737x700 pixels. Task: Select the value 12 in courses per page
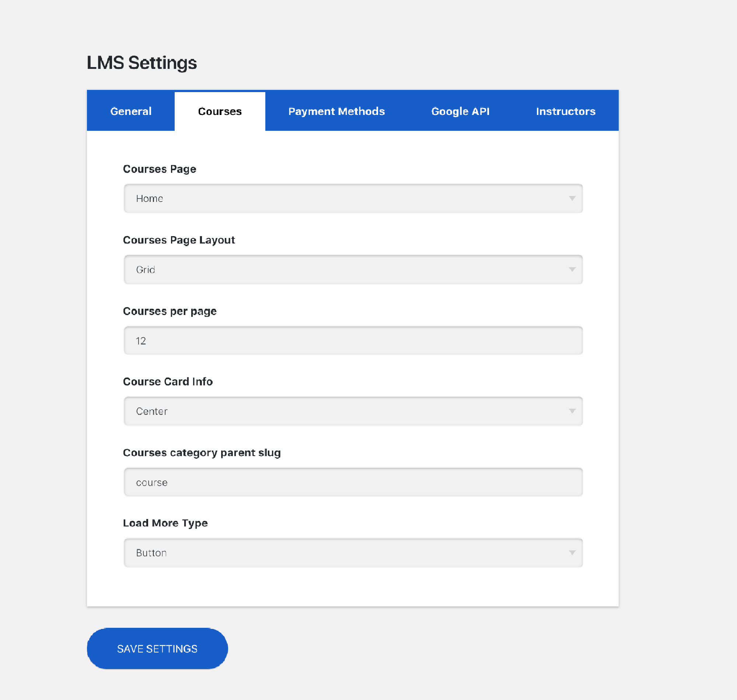tap(141, 340)
